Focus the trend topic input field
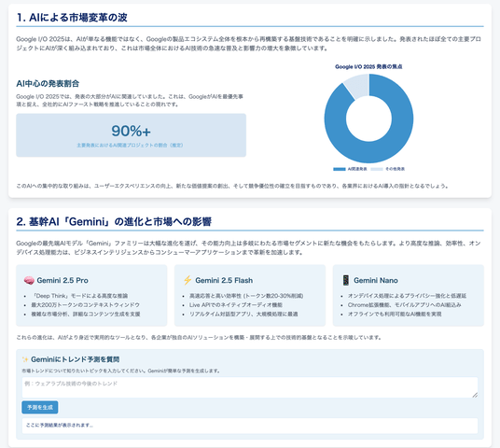Viewport: 500px width, 448px height. 250,387
